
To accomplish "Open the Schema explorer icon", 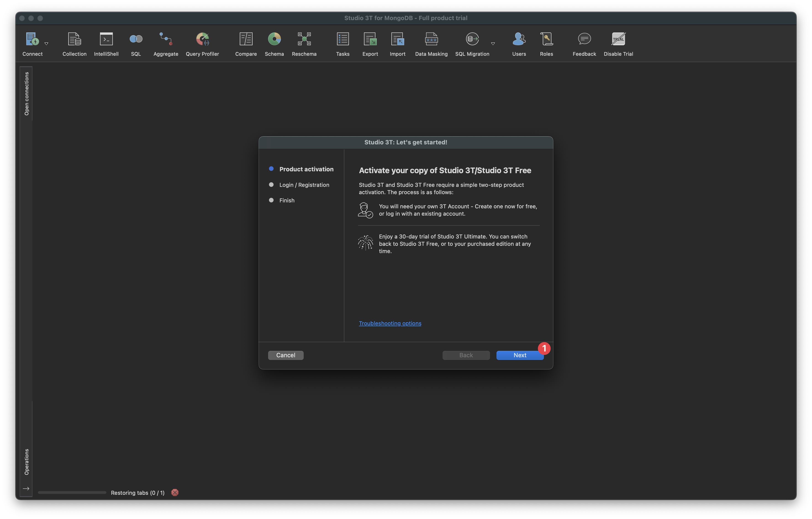I will coord(274,39).
